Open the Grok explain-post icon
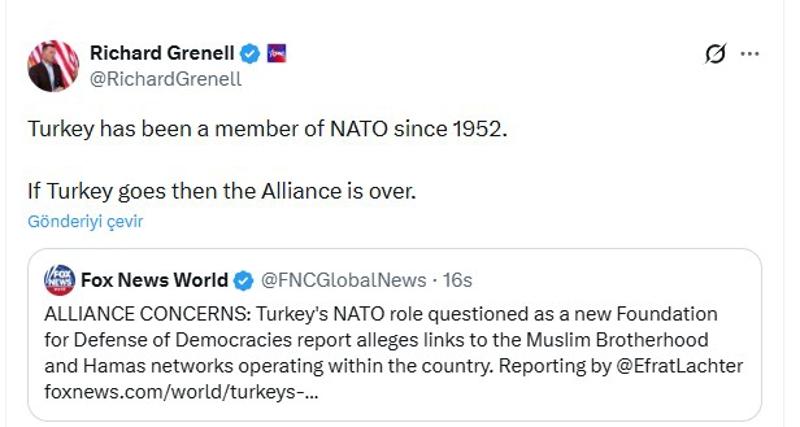This screenshot has height=427, width=800. click(715, 55)
